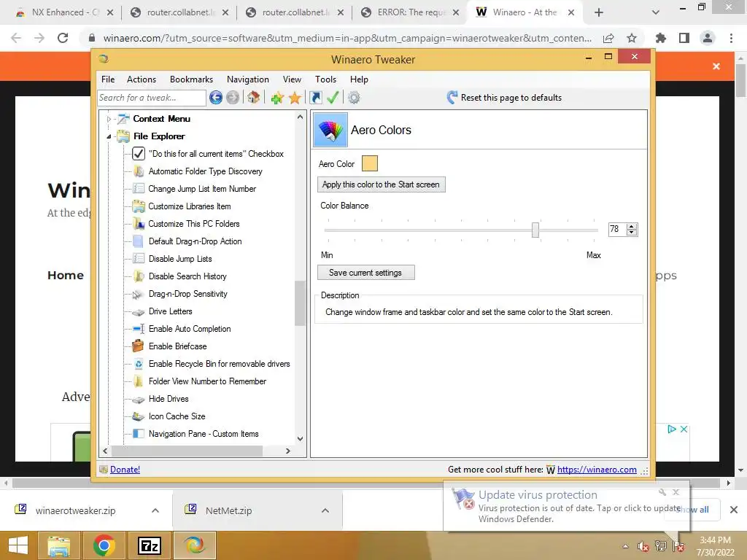Click Apply this color to the Start screen
The height and width of the screenshot is (560, 747).
(381, 184)
